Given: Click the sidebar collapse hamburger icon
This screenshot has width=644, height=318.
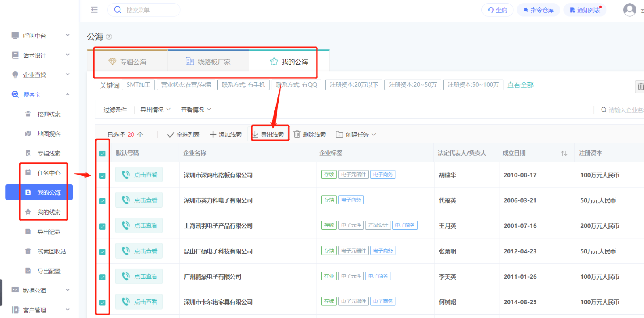Looking at the screenshot, I should 94,10.
